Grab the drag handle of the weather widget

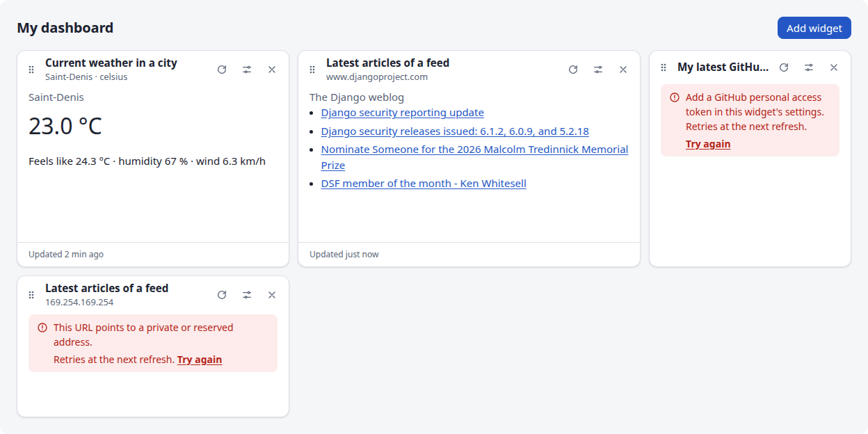(31, 70)
